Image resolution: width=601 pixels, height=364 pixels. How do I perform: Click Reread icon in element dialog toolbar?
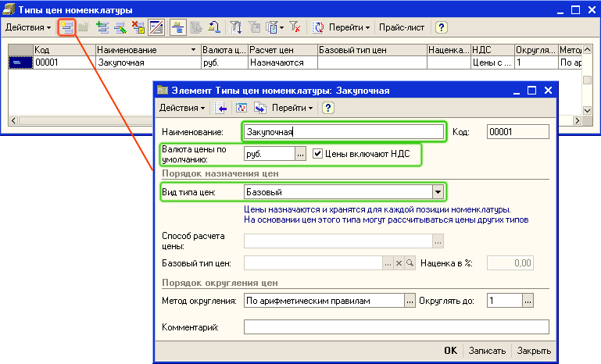(241, 108)
